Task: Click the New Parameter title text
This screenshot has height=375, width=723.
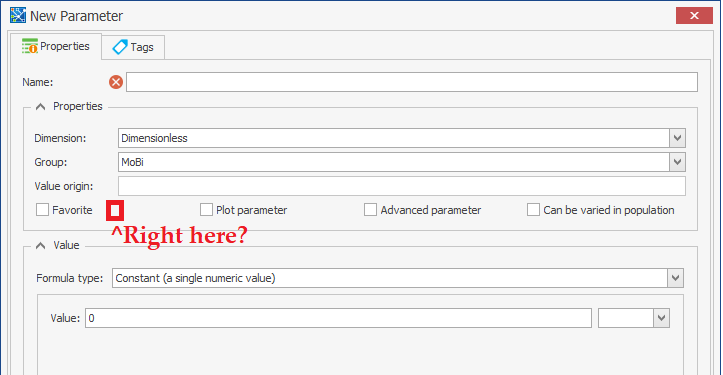Action: tap(77, 16)
